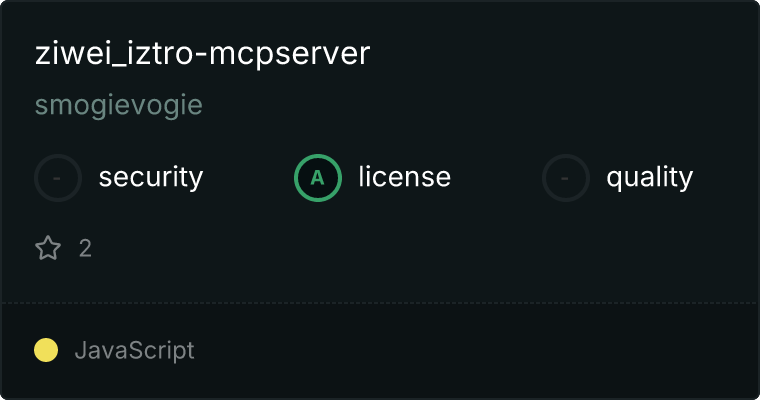This screenshot has height=400, width=760.
Task: Select the license label text
Action: pyautogui.click(x=405, y=176)
